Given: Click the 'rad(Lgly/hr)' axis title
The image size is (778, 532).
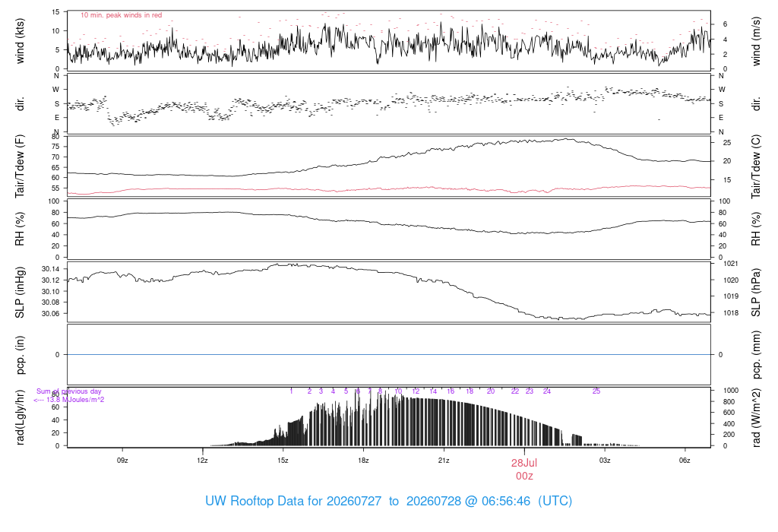Looking at the screenshot, I should (x=20, y=417).
